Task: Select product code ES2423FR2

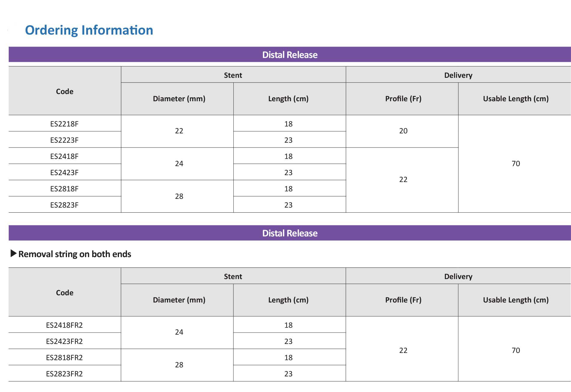Action: pos(64,341)
